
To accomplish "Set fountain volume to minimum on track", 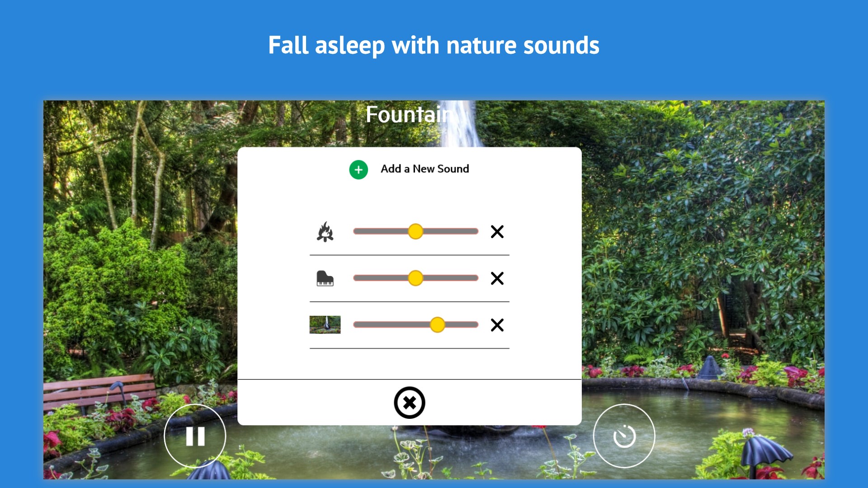I will click(356, 324).
